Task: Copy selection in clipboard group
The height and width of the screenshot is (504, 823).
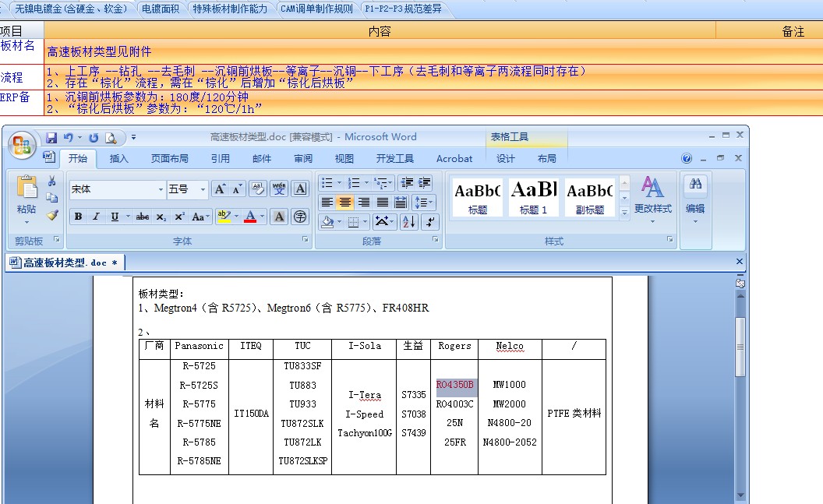Action: [x=51, y=198]
